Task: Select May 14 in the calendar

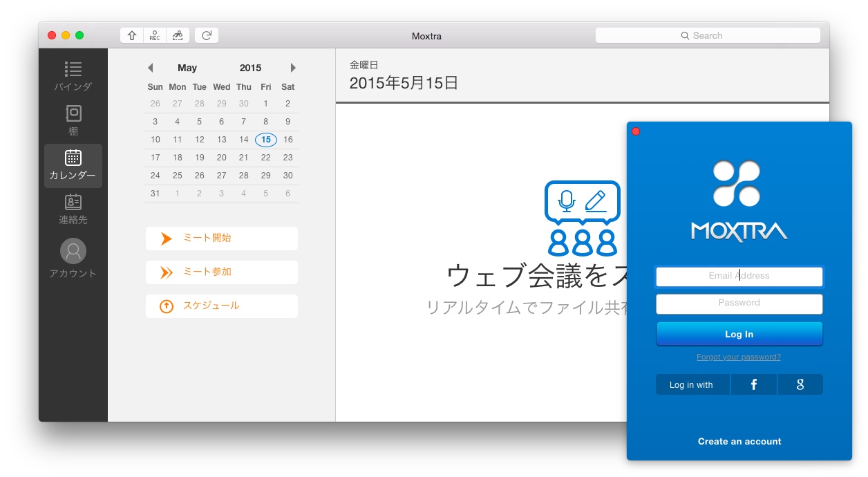Action: coord(244,140)
